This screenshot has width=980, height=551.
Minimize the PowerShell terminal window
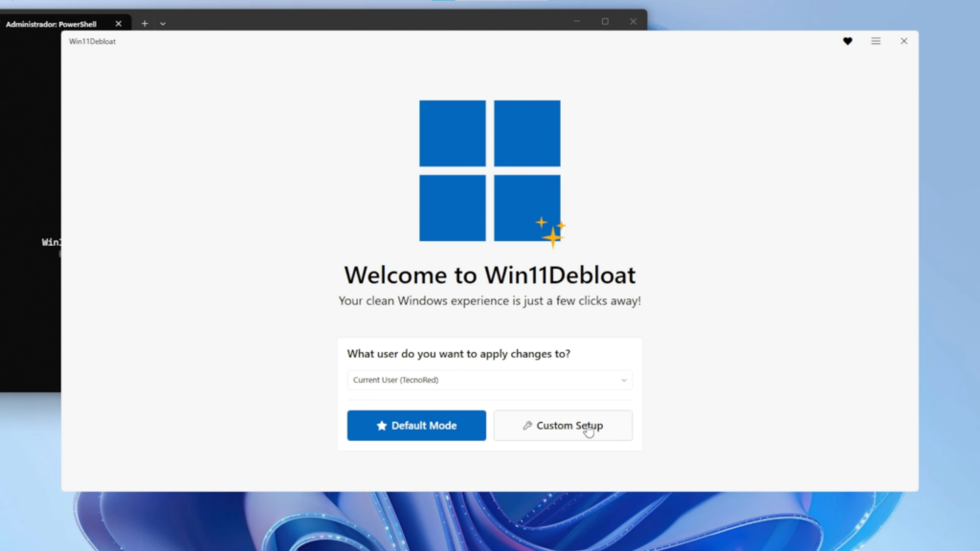pos(577,21)
